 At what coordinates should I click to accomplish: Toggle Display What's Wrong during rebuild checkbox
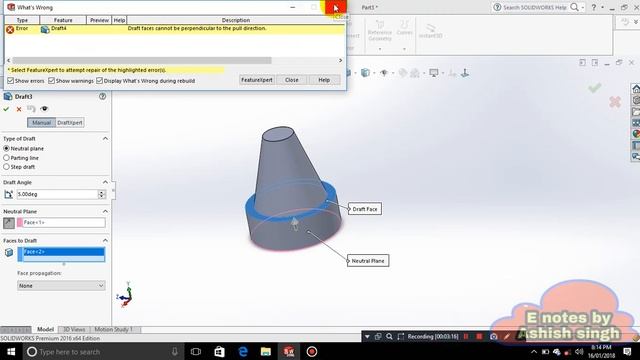100,81
